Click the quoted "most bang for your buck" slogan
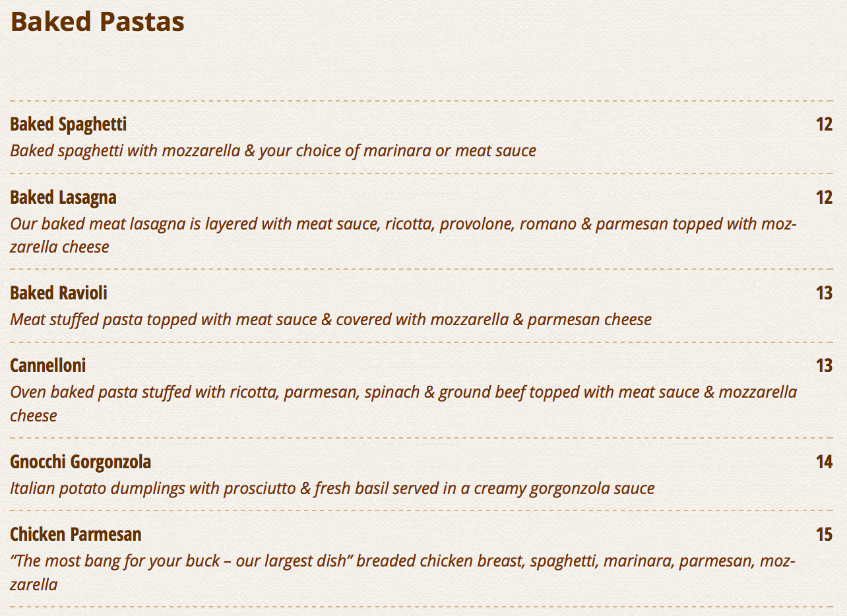 pyautogui.click(x=178, y=561)
